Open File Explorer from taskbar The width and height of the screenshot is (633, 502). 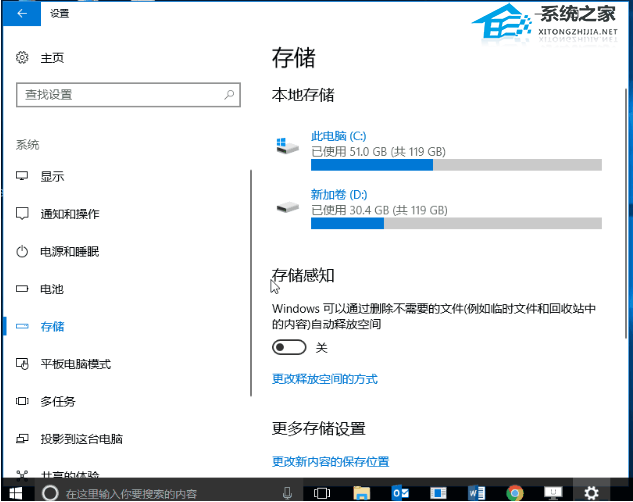[x=361, y=493]
